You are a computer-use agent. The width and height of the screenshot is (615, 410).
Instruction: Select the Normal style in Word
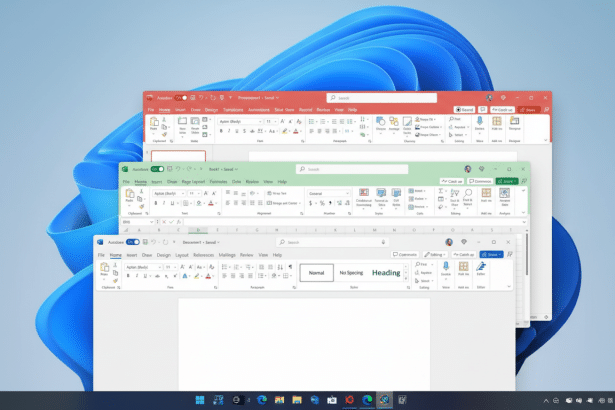click(x=317, y=273)
